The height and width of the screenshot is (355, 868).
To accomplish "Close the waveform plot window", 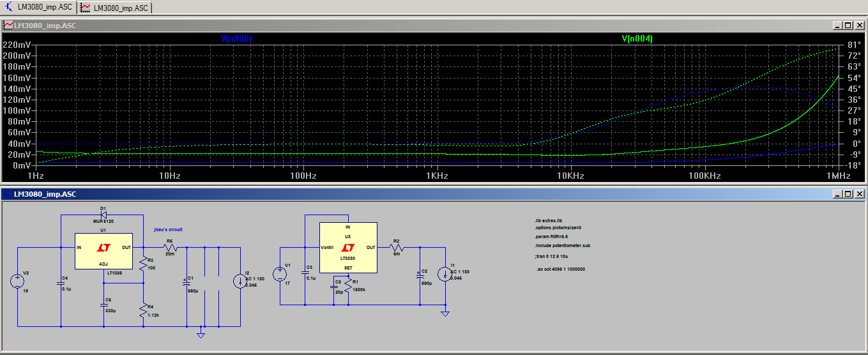I will click(860, 26).
